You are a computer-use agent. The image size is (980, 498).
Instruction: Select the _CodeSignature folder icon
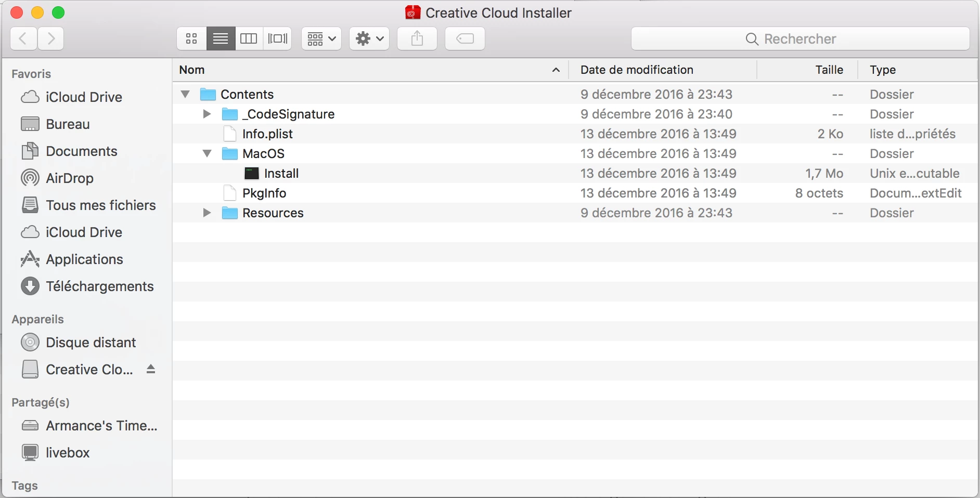pyautogui.click(x=230, y=114)
